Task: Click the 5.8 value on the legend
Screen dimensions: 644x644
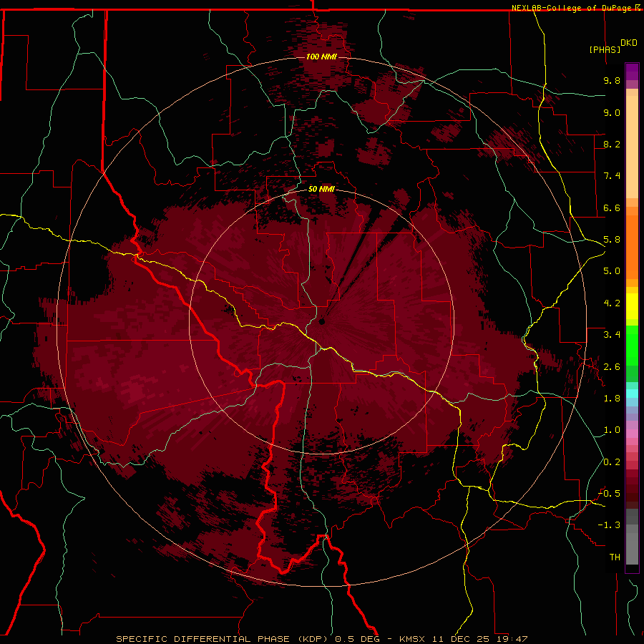Action: point(612,240)
